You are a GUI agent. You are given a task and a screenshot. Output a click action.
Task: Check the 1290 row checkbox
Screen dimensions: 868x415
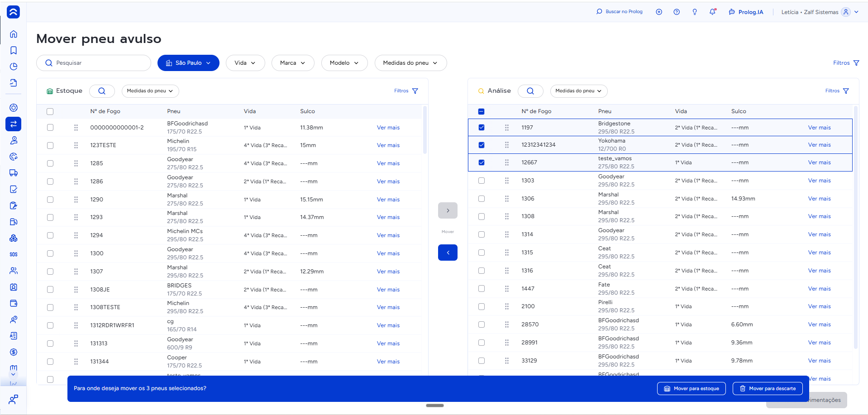50,200
